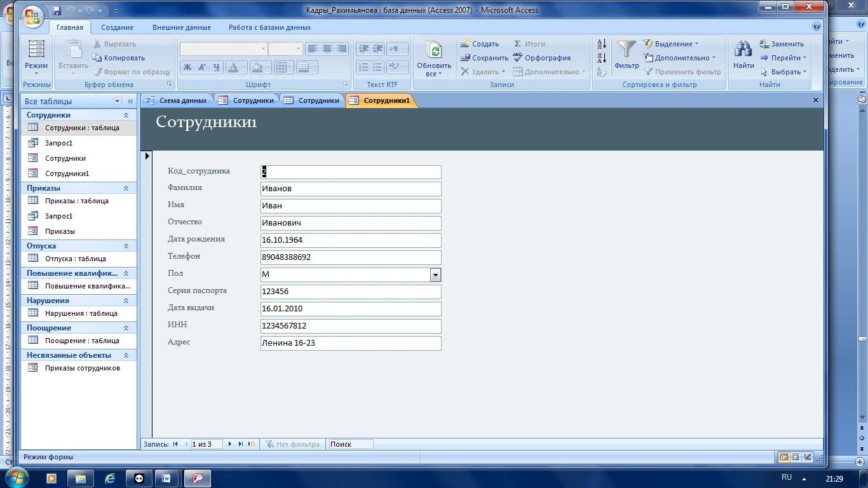
Task: Switch to design view from status bar
Action: (808, 457)
